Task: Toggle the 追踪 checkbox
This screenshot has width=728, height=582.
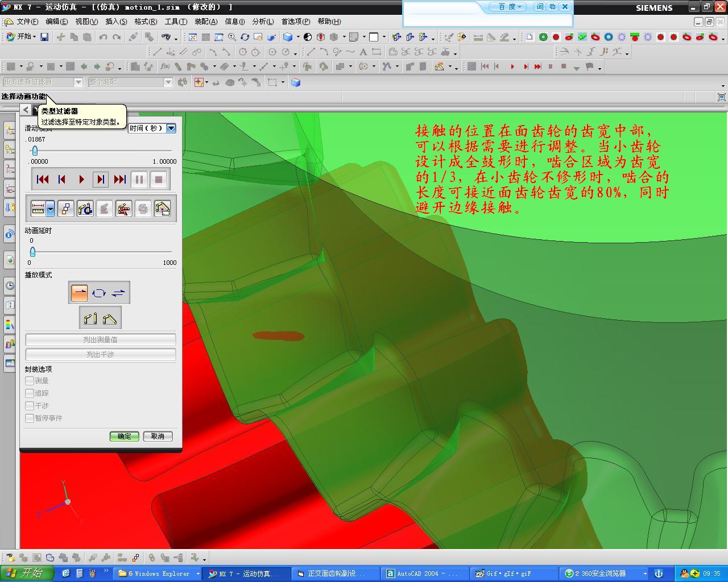Action: pos(30,393)
